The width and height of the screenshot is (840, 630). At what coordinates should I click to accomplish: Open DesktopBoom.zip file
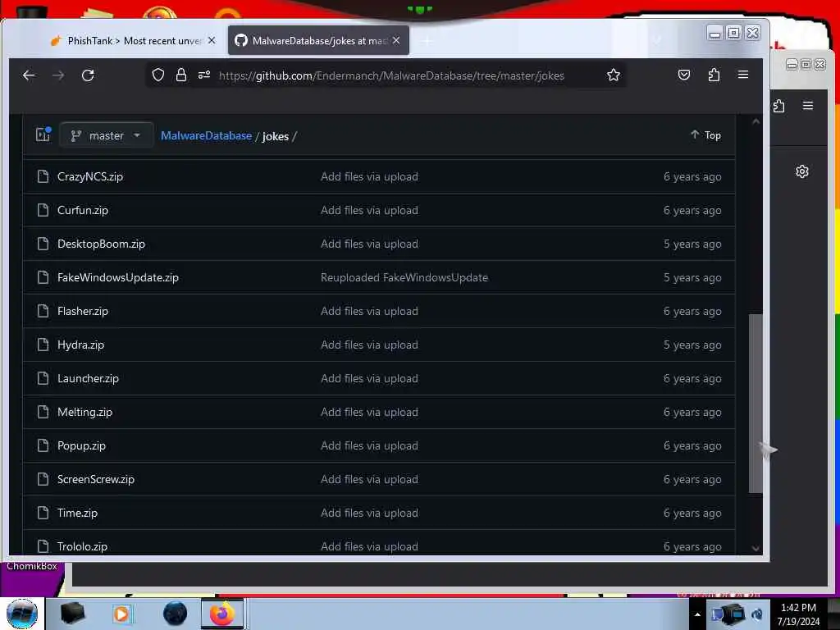click(101, 244)
